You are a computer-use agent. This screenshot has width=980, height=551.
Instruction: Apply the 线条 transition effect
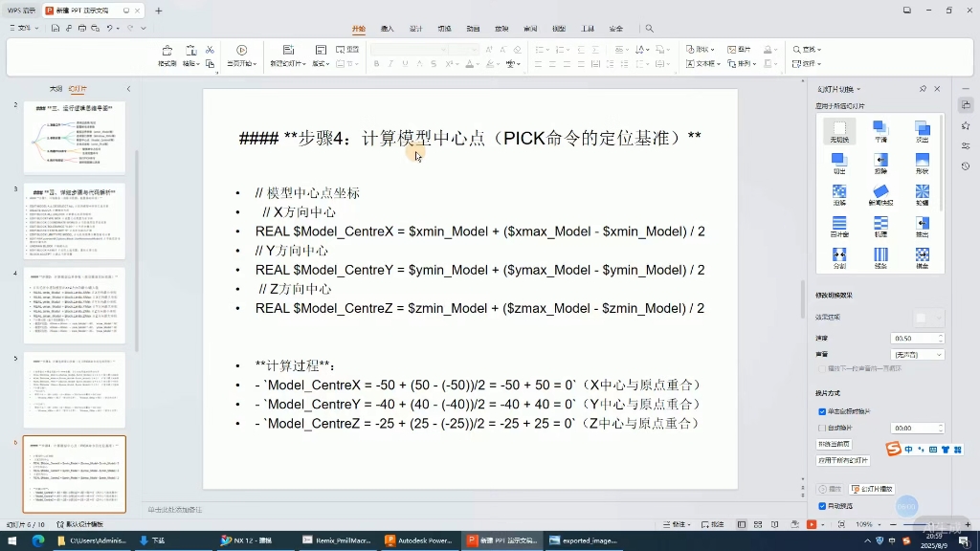pyautogui.click(x=880, y=258)
